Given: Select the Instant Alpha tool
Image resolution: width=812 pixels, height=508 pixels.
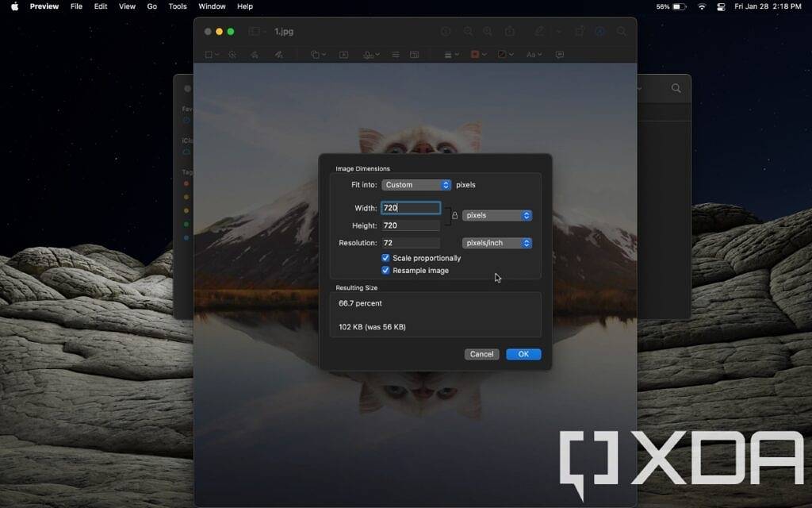Looking at the screenshot, I should pyautogui.click(x=232, y=55).
